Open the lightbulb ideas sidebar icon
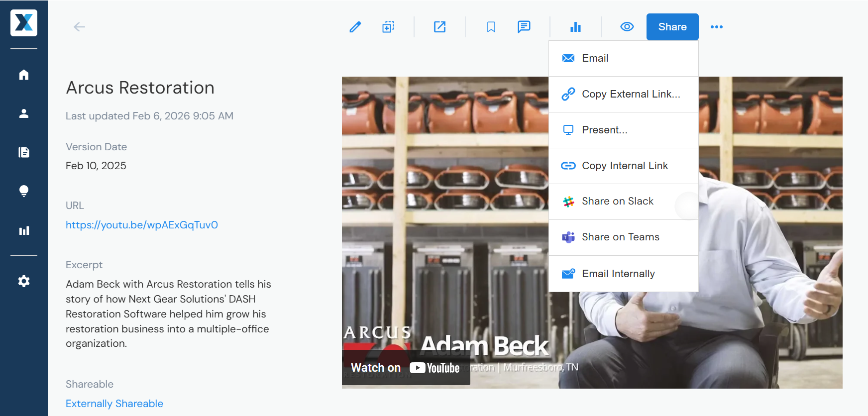The width and height of the screenshot is (868, 416). point(24,191)
